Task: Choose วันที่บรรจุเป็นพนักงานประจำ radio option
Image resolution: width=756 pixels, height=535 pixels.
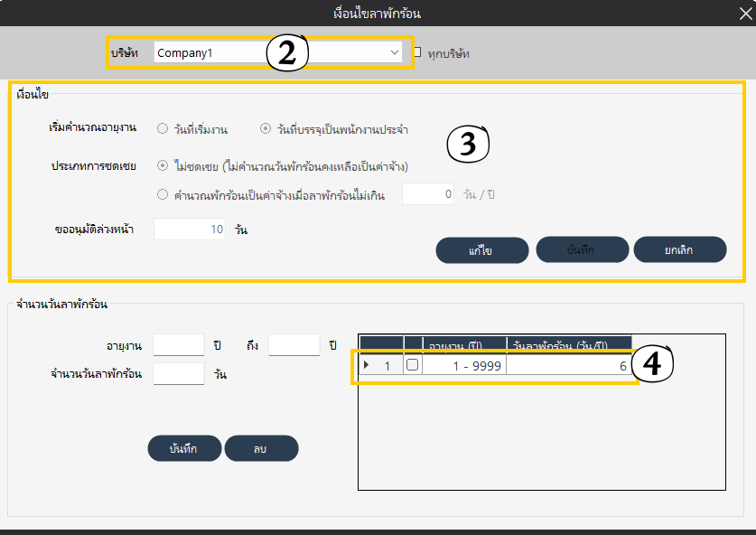Action: [x=266, y=128]
